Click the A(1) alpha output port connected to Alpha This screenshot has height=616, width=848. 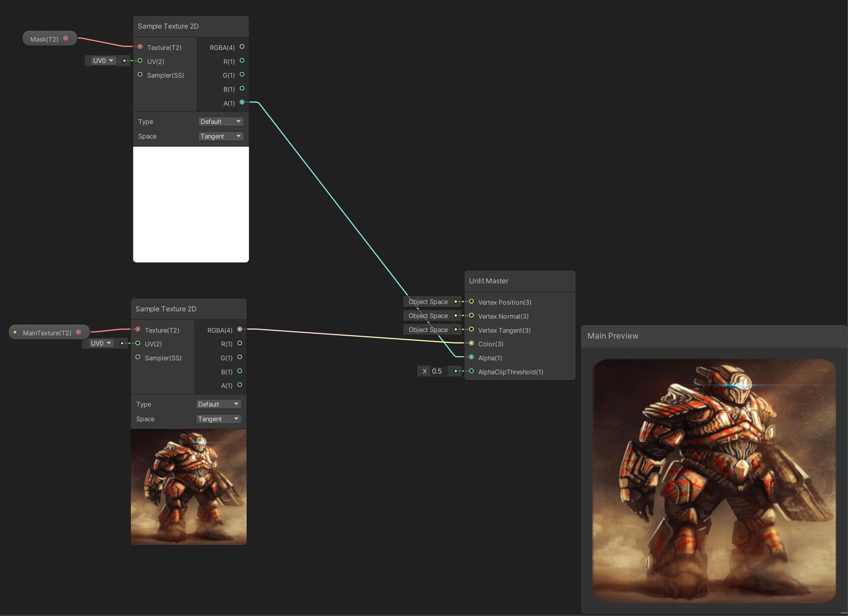tap(241, 102)
